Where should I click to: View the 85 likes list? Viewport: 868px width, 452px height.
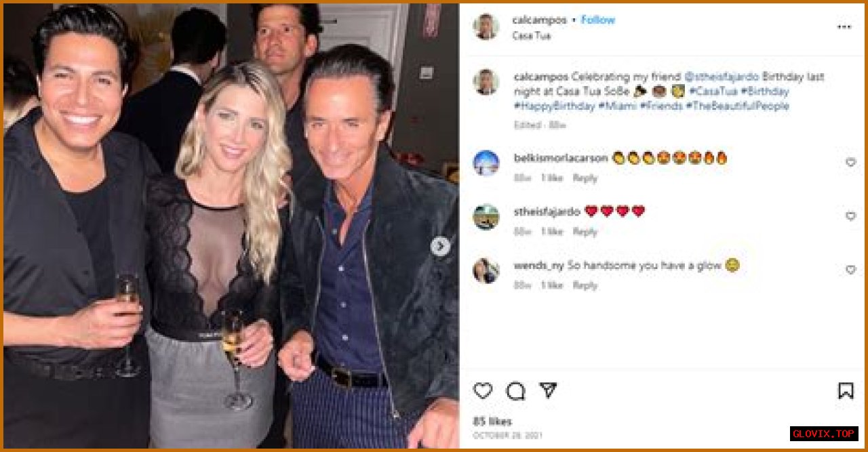[492, 422]
